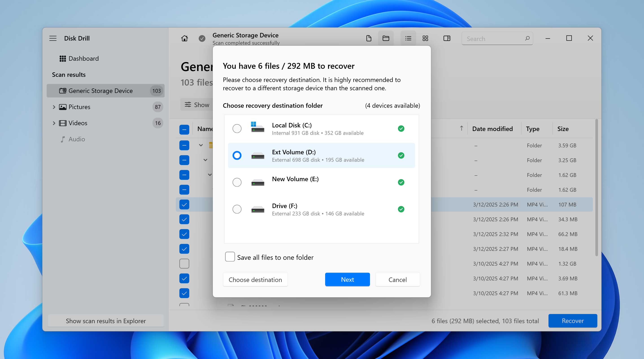This screenshot has height=359, width=644.
Task: Click green status check for Local Disk (C:)
Action: pos(401,129)
